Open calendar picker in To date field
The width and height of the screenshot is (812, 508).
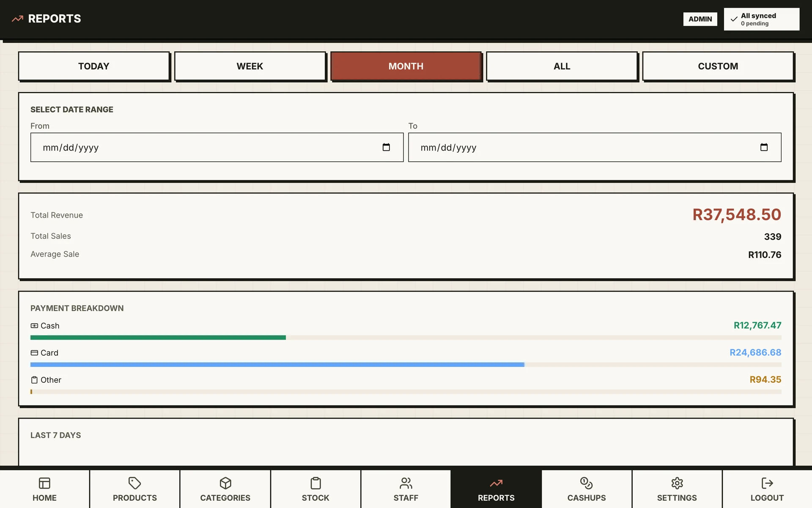tap(764, 147)
